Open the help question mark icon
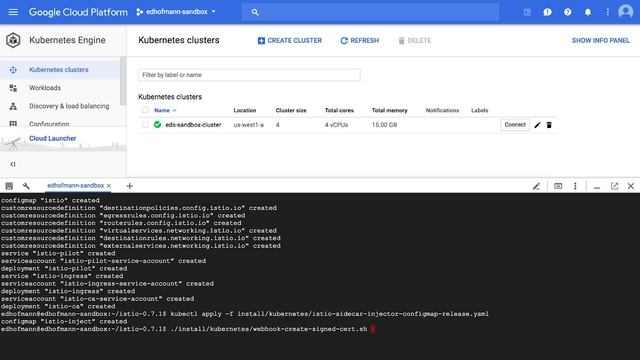Image resolution: width=640 pixels, height=360 pixels. [x=567, y=12]
